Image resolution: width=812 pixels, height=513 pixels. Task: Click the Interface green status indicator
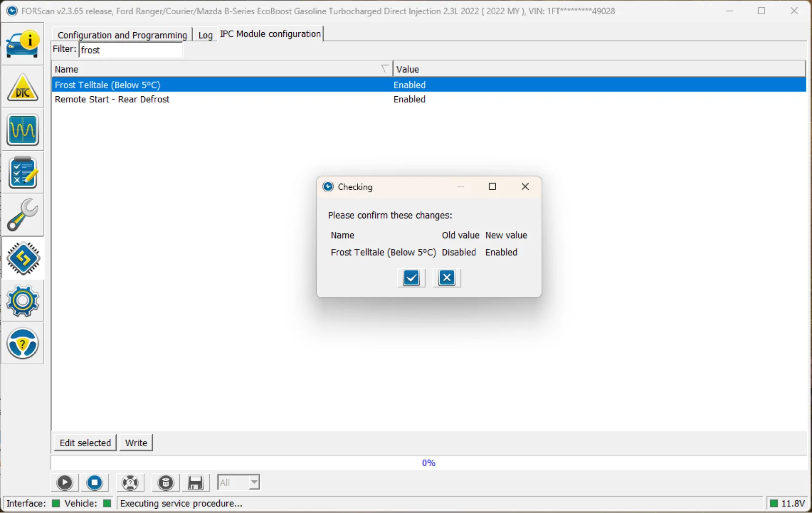(55, 504)
